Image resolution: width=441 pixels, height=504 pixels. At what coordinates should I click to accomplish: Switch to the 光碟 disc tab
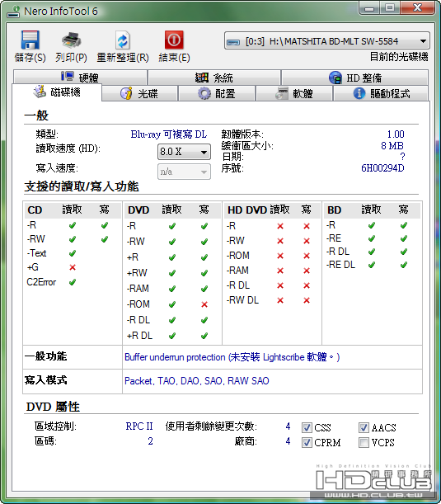point(139,93)
